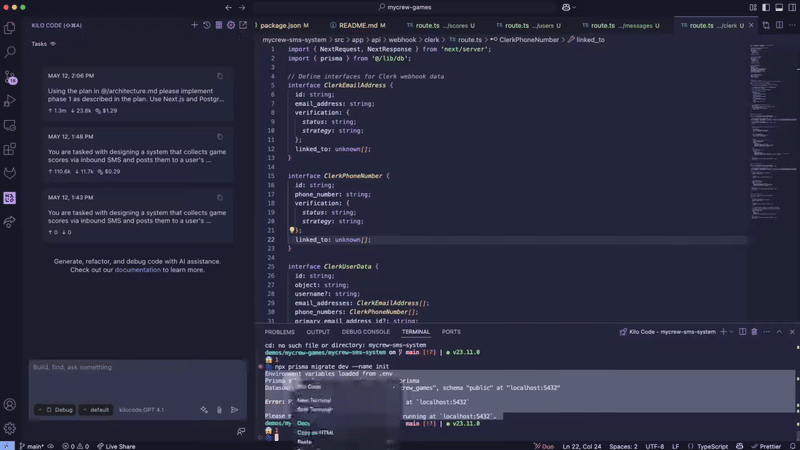Open the default profile dropdown
The height and width of the screenshot is (450, 800).
click(97, 410)
